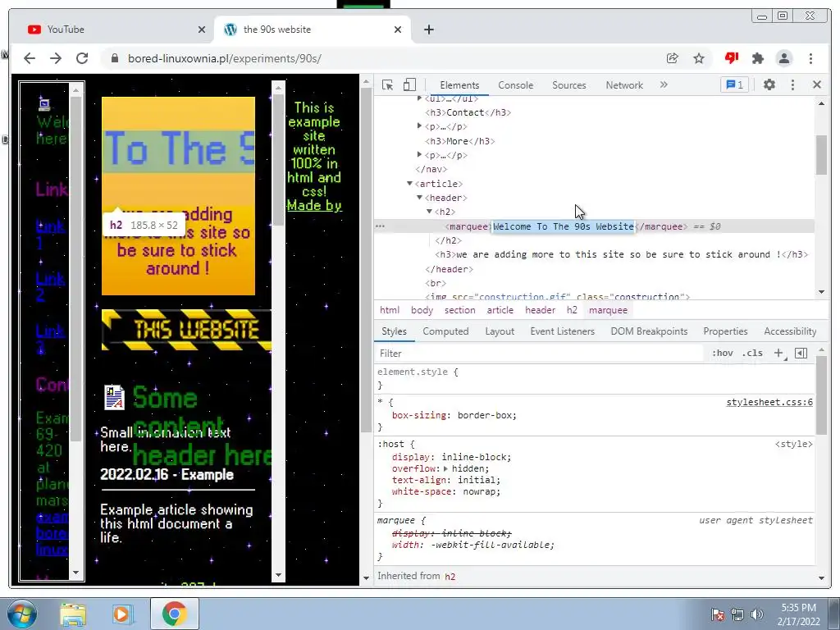
Task: Click the styles Filter input field
Action: (x=540, y=353)
